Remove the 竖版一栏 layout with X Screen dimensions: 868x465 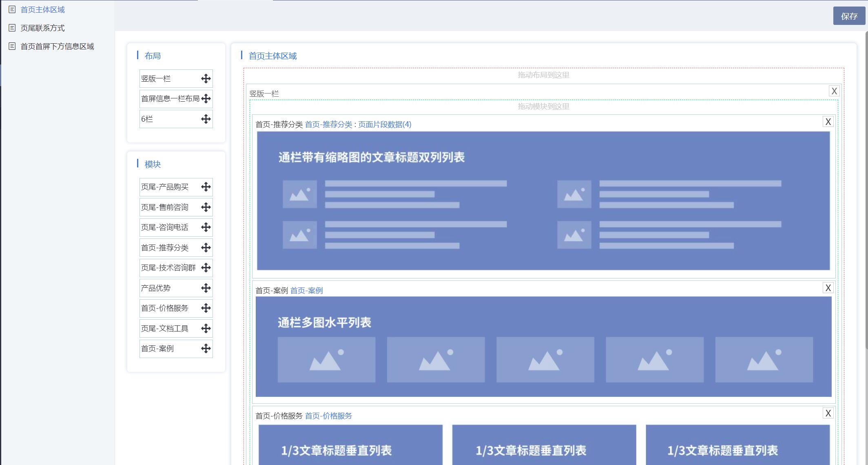834,91
